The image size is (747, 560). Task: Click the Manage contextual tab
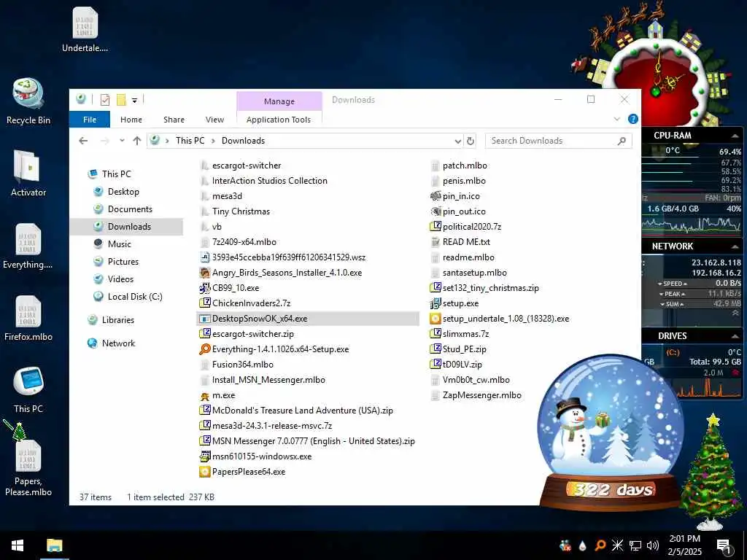(279, 101)
